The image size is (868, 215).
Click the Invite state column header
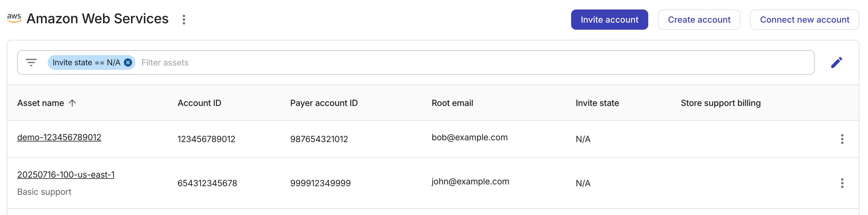pyautogui.click(x=597, y=103)
